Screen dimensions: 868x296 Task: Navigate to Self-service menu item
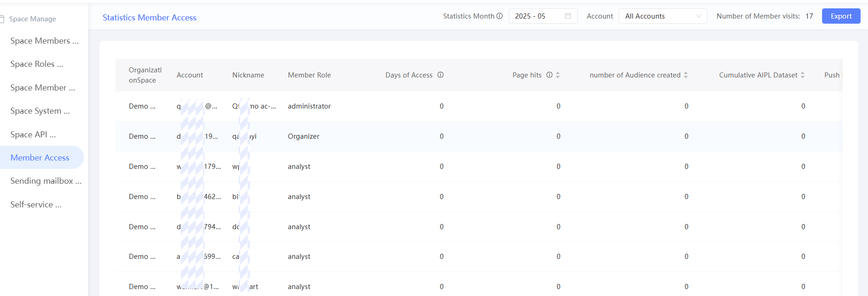[36, 205]
